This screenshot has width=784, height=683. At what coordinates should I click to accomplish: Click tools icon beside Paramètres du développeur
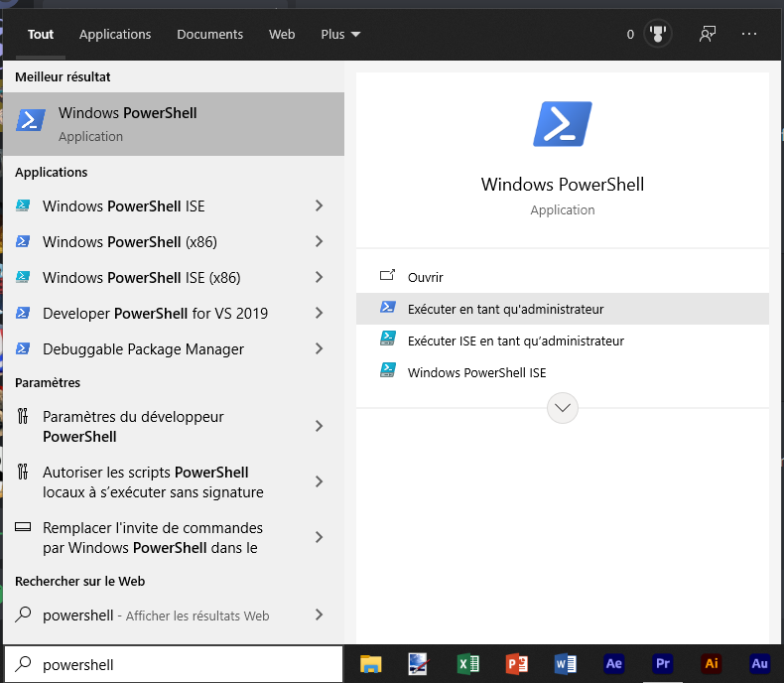coord(23,416)
